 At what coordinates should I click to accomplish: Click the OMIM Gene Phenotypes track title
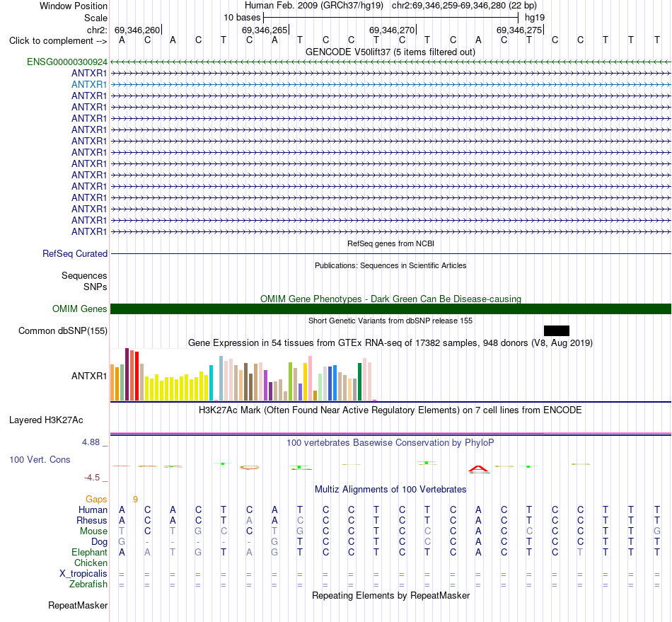coord(391,299)
